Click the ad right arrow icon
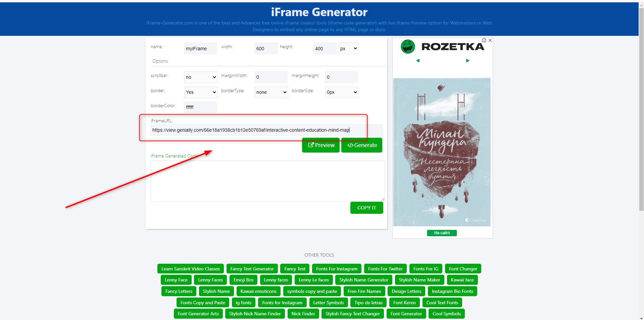Screen dimensions: 644x320 coord(467,61)
